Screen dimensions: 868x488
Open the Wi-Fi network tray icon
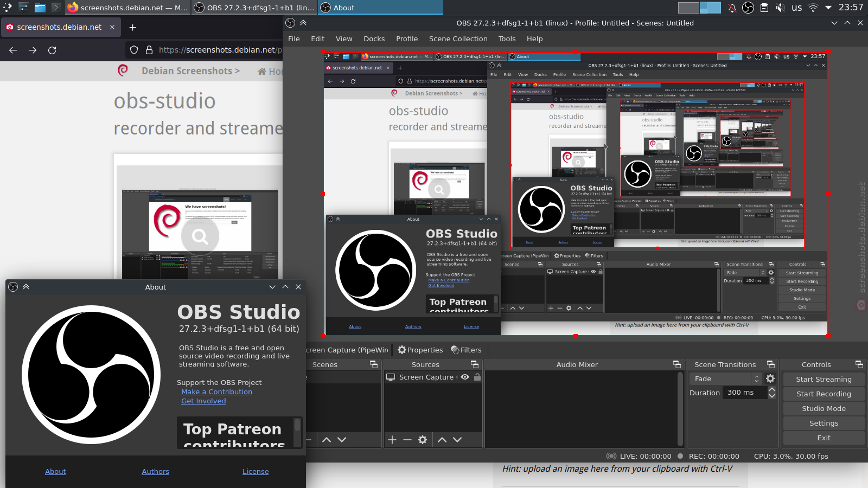pos(813,8)
